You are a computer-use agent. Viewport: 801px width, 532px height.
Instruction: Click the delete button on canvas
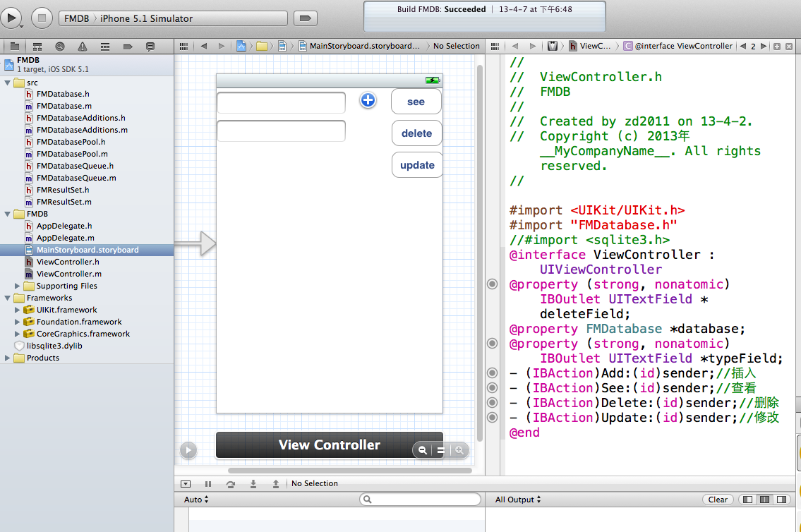417,133
